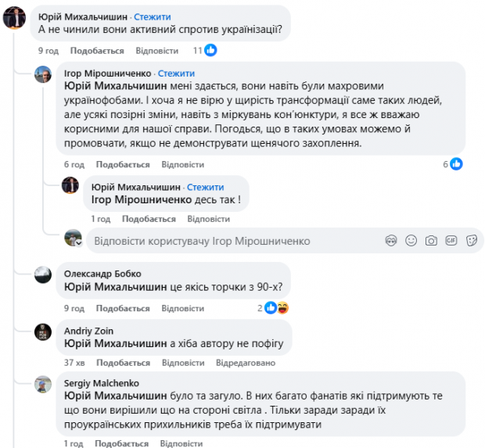The width and height of the screenshot is (485, 448).
Task: Follow Ігор Мірошниченко via Стежити link
Action: click(176, 73)
